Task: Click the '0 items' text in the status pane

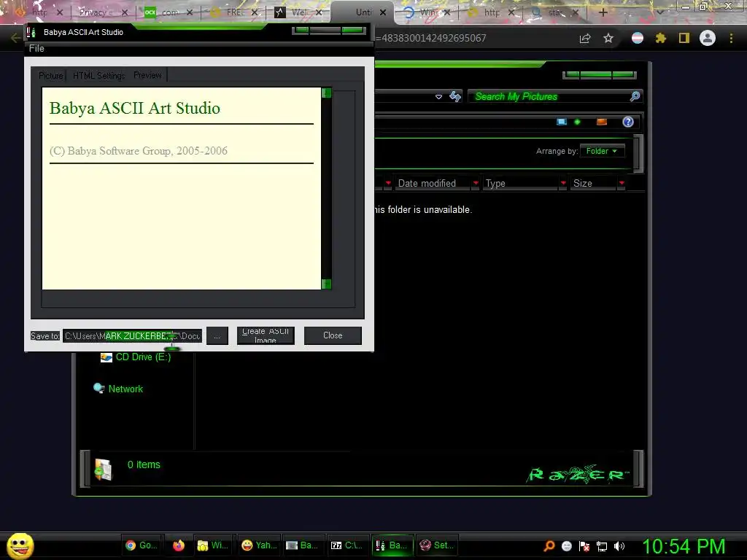Action: tap(144, 464)
